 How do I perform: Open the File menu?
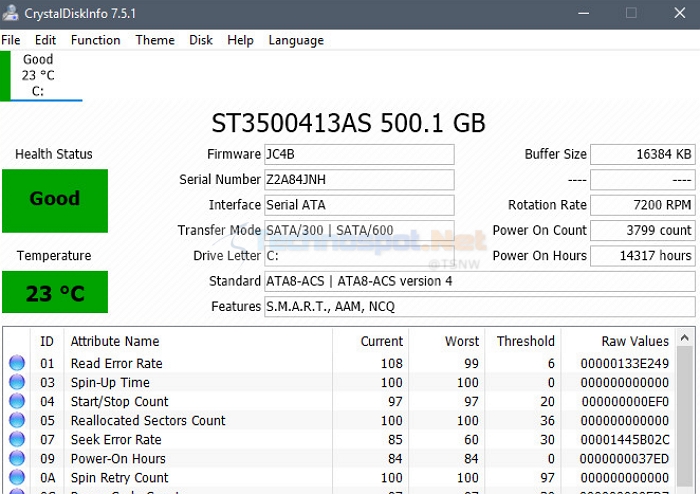pos(11,40)
